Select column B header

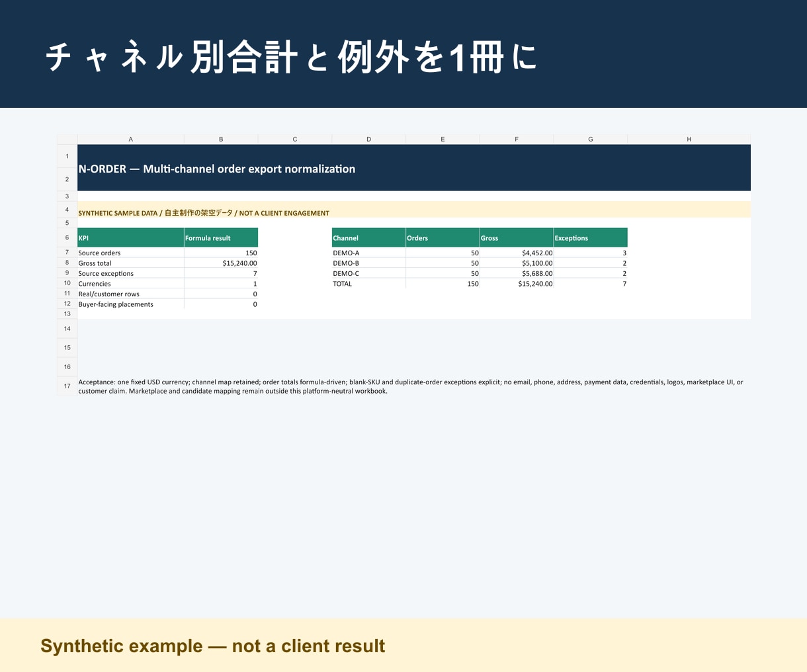[x=221, y=139]
